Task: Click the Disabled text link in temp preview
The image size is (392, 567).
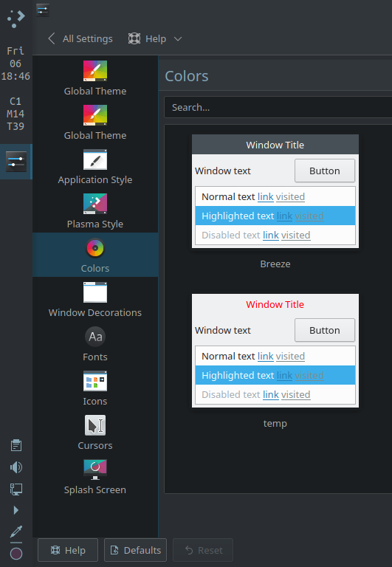Action: pos(271,394)
